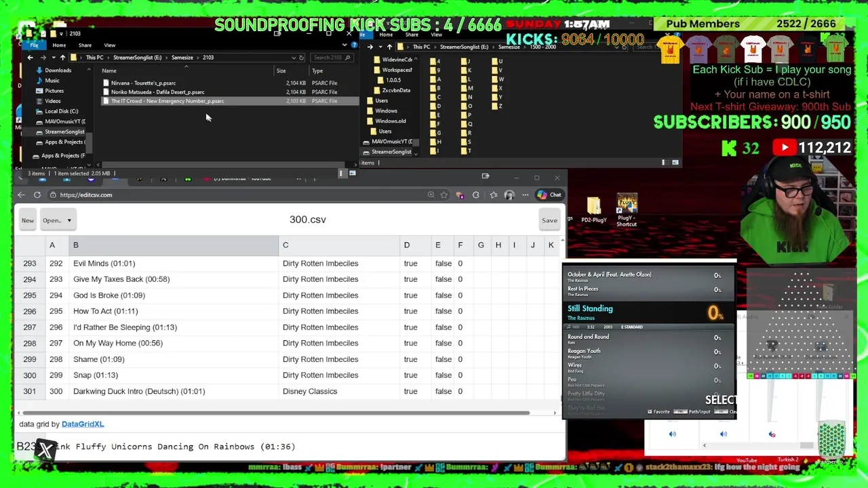Image resolution: width=868 pixels, height=488 pixels.
Task: Go back in the 2103 Explorer window
Action: (x=30, y=58)
